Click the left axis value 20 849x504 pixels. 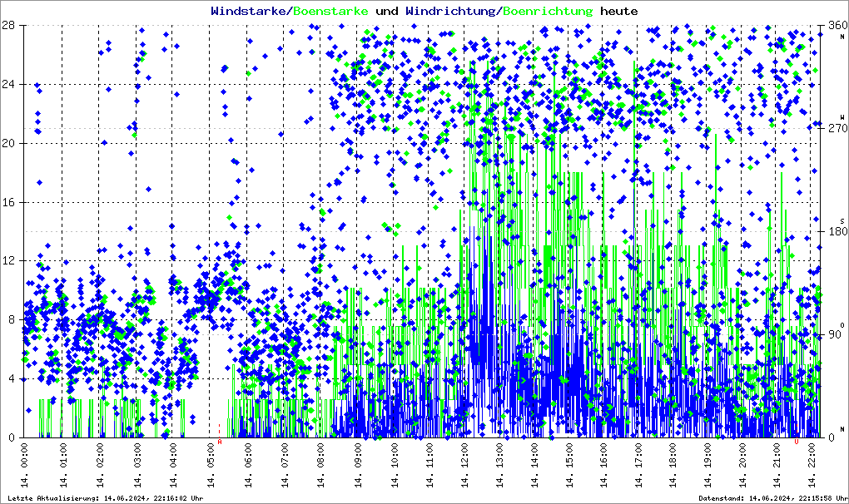[7, 143]
